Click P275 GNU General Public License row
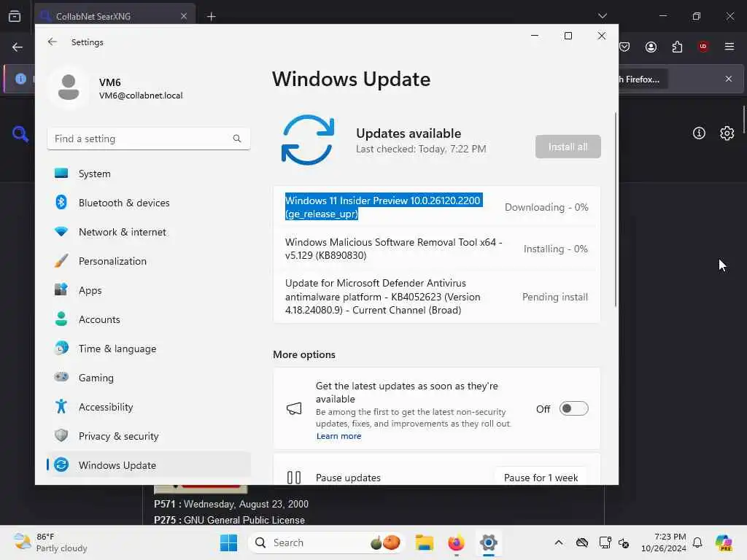The height and width of the screenshot is (560, 747). tap(229, 520)
